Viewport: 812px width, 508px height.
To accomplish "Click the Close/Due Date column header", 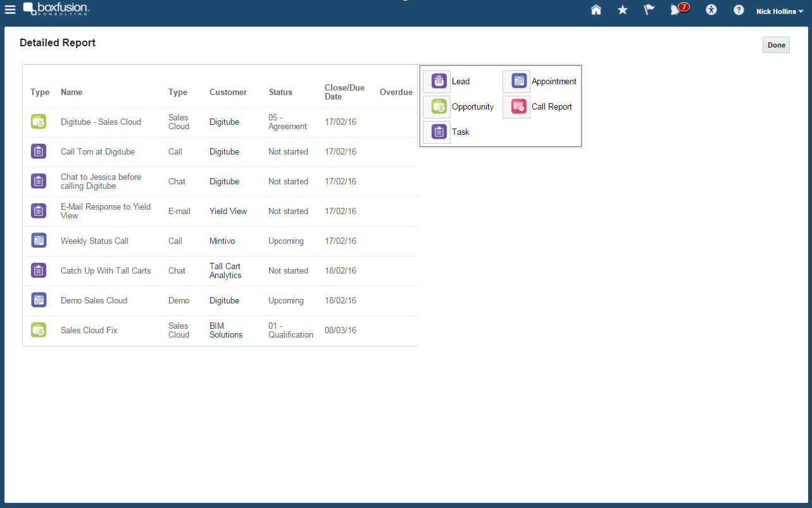I will (x=344, y=92).
